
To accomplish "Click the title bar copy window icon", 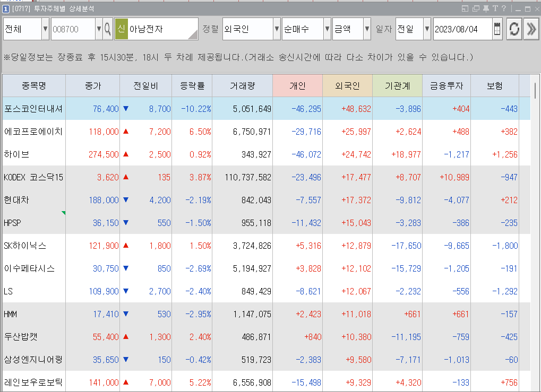I will point(476,8).
